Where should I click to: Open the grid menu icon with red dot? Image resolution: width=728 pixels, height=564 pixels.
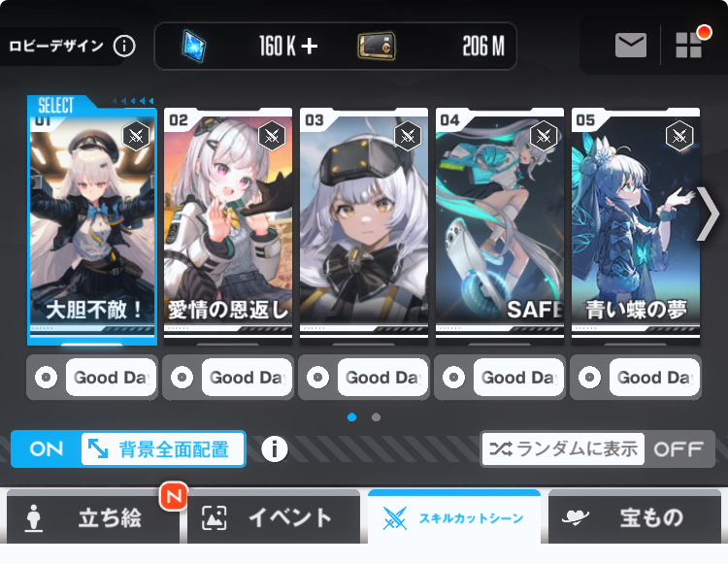coord(689,45)
